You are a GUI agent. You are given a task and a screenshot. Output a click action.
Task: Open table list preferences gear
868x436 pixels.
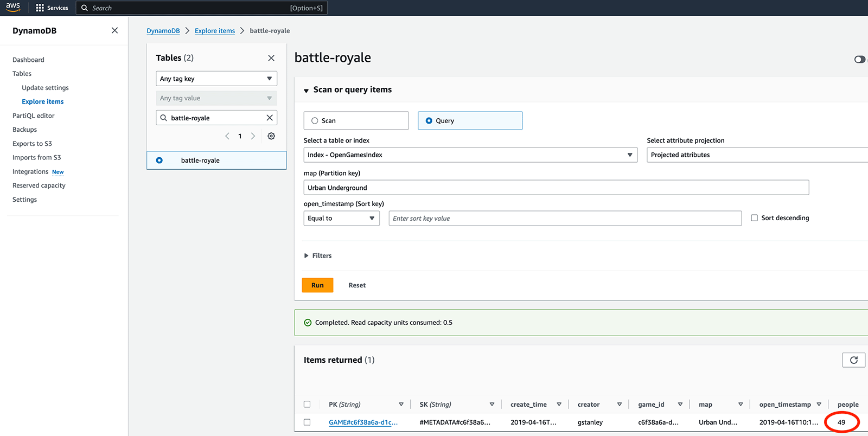(271, 136)
